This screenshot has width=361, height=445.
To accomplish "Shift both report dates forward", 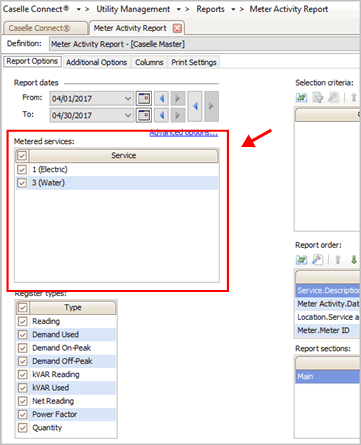I will (x=211, y=106).
